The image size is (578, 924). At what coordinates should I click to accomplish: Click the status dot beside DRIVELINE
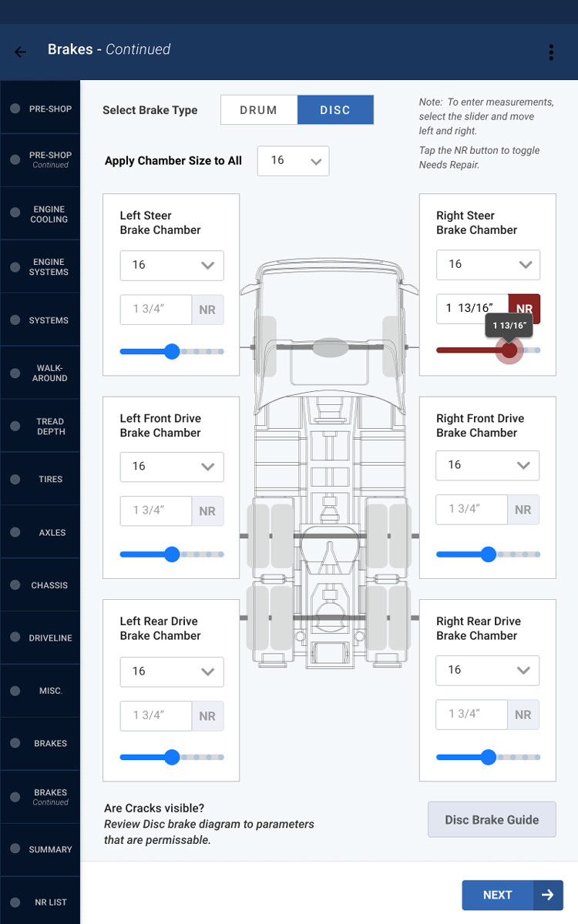(15, 638)
